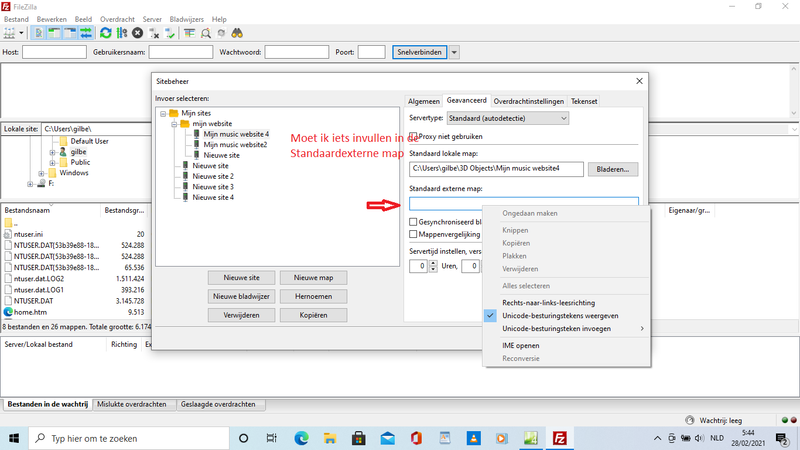800x450 pixels.
Task: Toggle remote directory tree display icon
Action: [x=70, y=33]
